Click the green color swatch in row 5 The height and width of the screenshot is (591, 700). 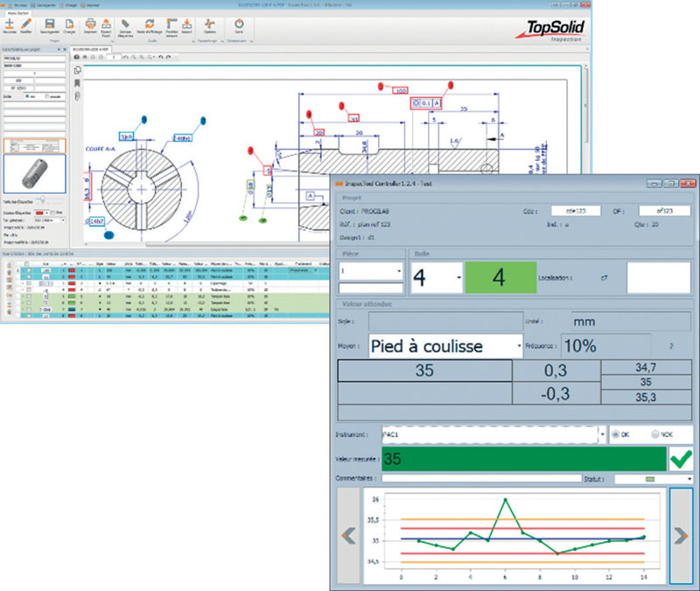tap(72, 296)
